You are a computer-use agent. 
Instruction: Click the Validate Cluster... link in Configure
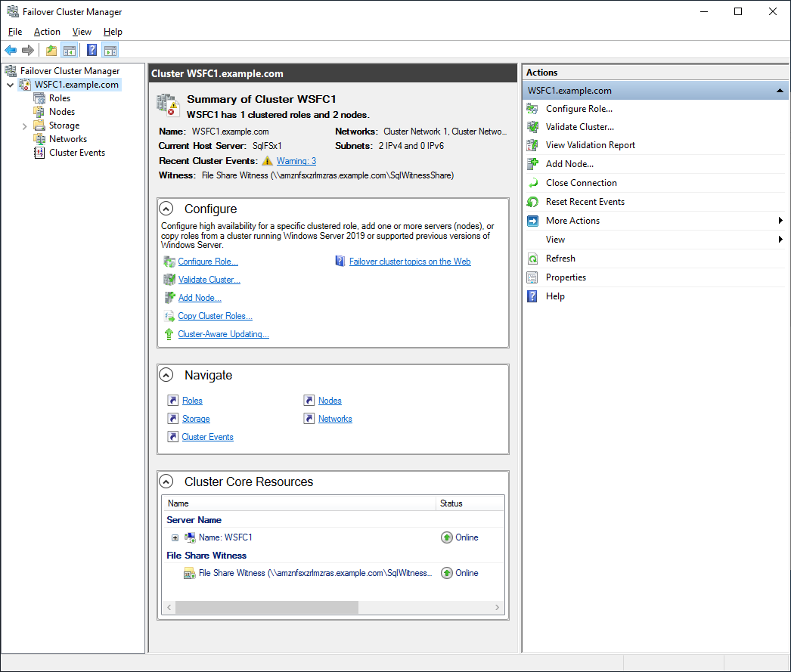(x=209, y=280)
